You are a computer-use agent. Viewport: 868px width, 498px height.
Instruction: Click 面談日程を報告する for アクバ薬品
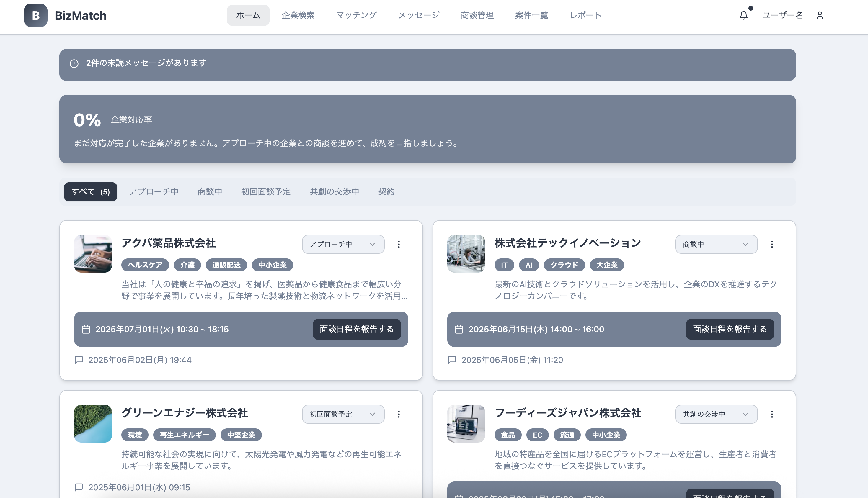[357, 329]
